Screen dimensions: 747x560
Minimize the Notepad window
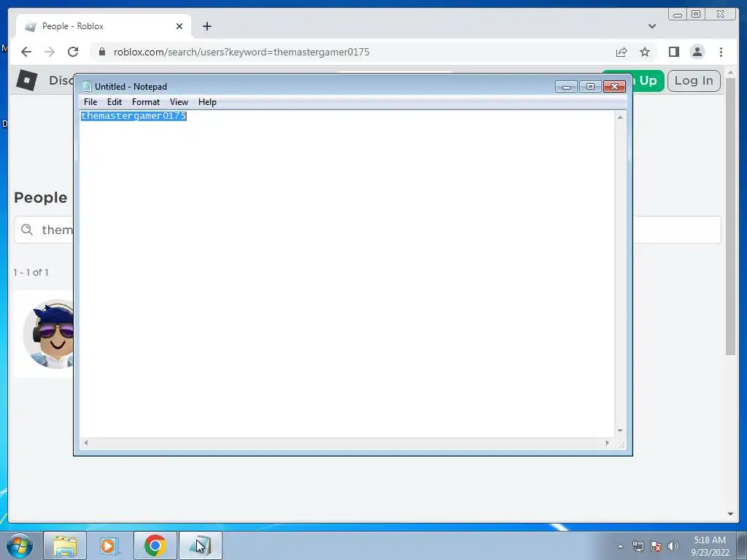[566, 87]
